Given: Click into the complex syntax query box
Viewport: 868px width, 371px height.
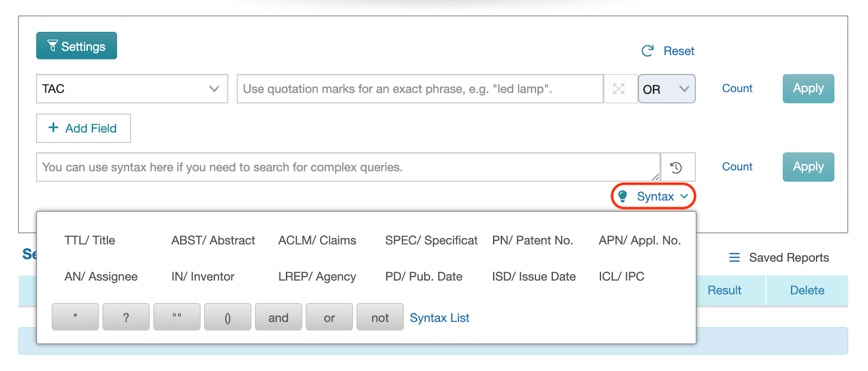Looking at the screenshot, I should (x=348, y=167).
